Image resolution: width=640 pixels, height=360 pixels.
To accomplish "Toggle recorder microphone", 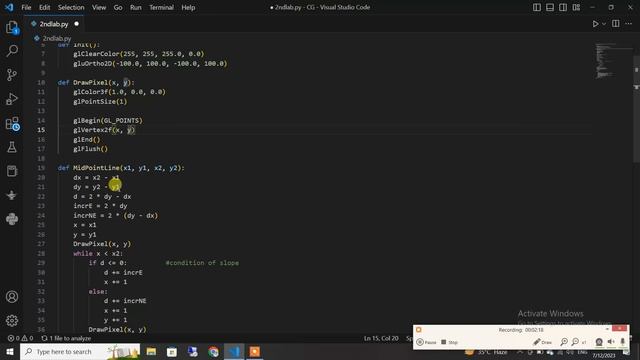I will (x=622, y=342).
